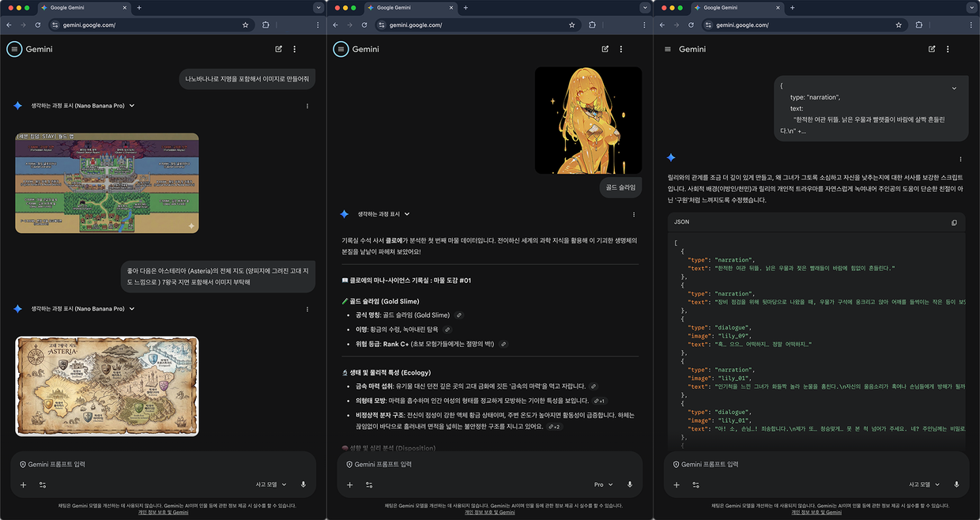Open the Extensions puzzle icon in the middle browser
This screenshot has width=980, height=520.
(592, 25)
